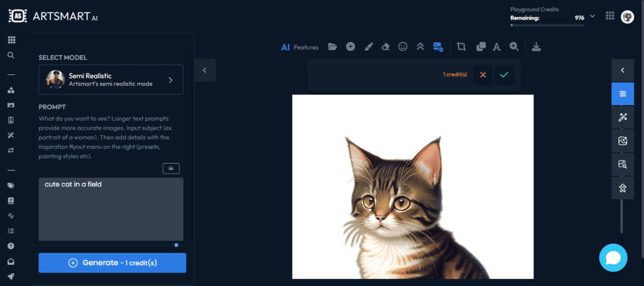Click the 'Remaining:' credits label
644x286 pixels.
[x=525, y=18]
